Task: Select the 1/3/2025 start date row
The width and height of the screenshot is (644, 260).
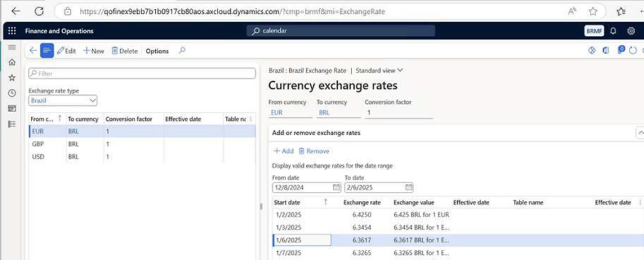Action: (x=458, y=227)
